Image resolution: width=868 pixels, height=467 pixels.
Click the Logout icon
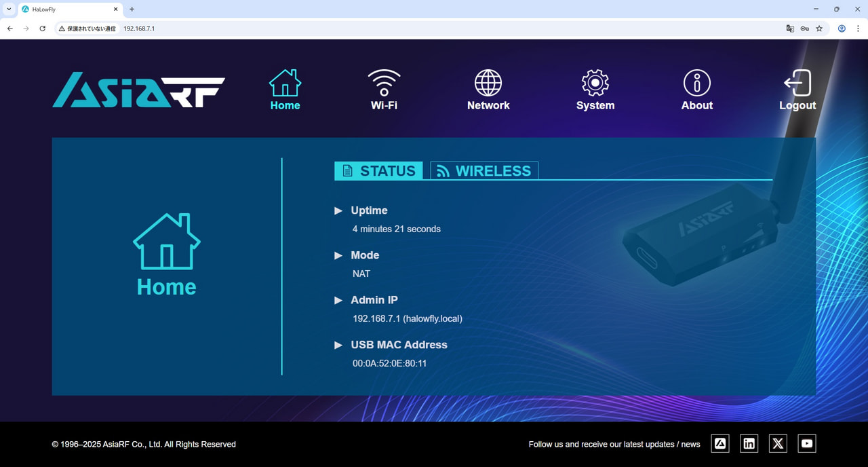coord(797,83)
